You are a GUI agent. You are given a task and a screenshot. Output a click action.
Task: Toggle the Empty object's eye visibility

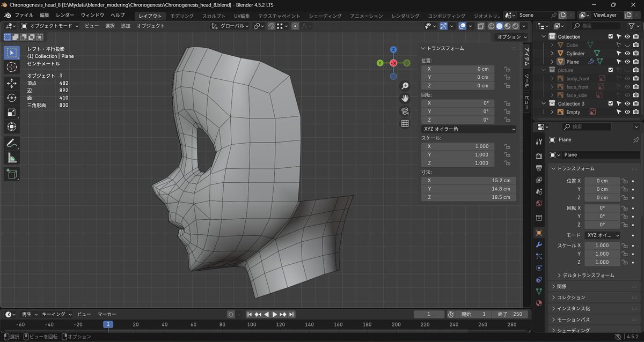point(627,112)
